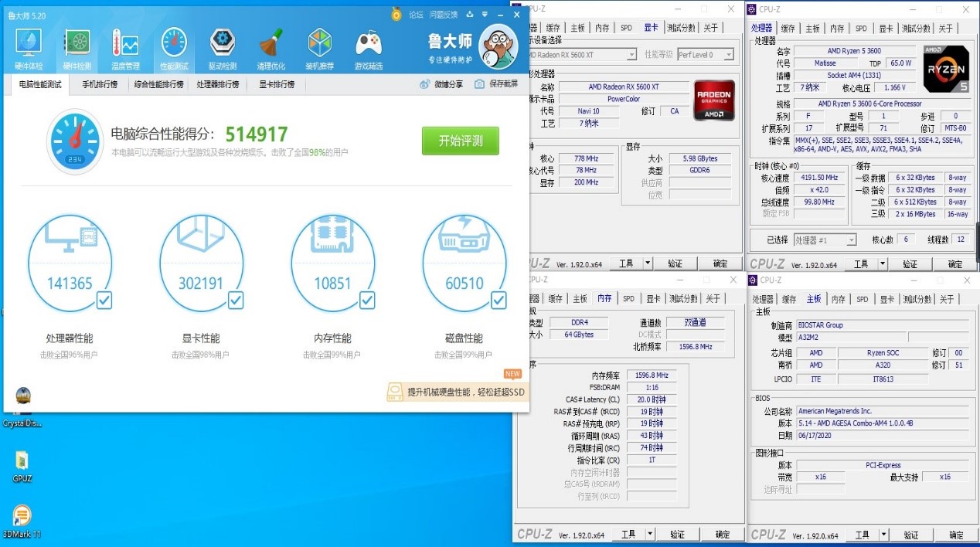Image resolution: width=980 pixels, height=547 pixels.
Task: Toggle the 内存性能 checkbox
Action: click(367, 300)
